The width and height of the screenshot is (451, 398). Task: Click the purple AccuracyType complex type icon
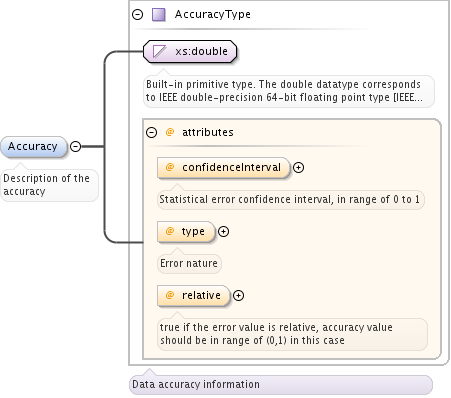tap(158, 15)
